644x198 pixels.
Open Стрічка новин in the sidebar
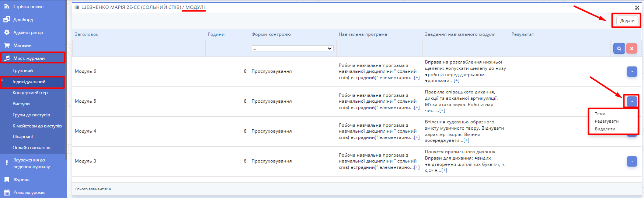pyautogui.click(x=28, y=7)
